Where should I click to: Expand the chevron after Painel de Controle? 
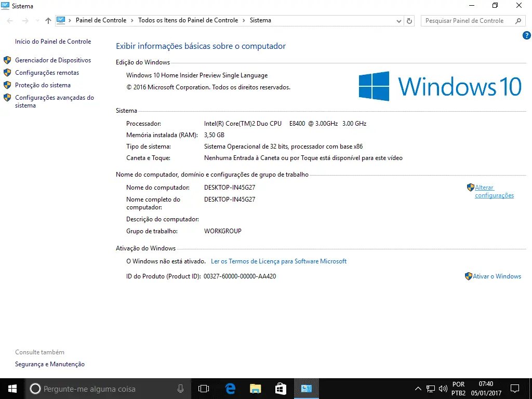coord(132,20)
